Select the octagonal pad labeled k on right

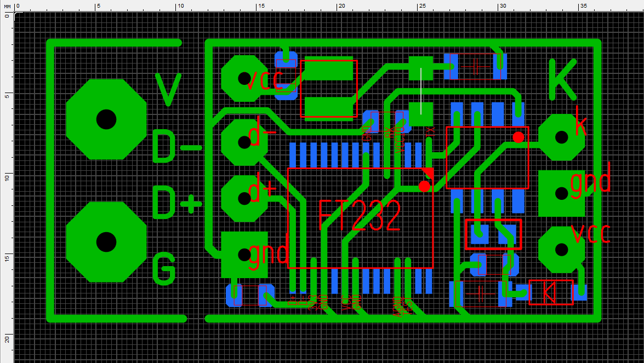coord(561,137)
